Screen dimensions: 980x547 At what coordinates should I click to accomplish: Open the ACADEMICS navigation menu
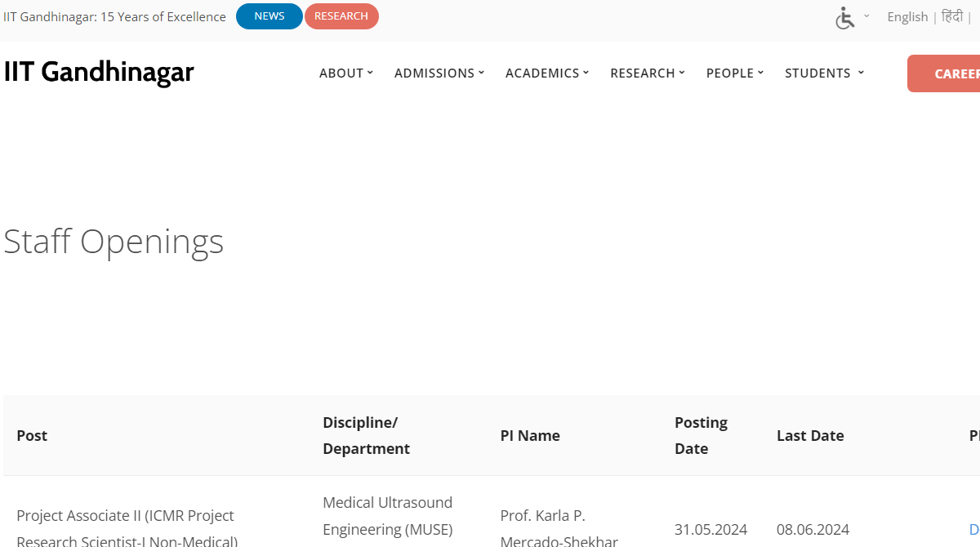547,73
